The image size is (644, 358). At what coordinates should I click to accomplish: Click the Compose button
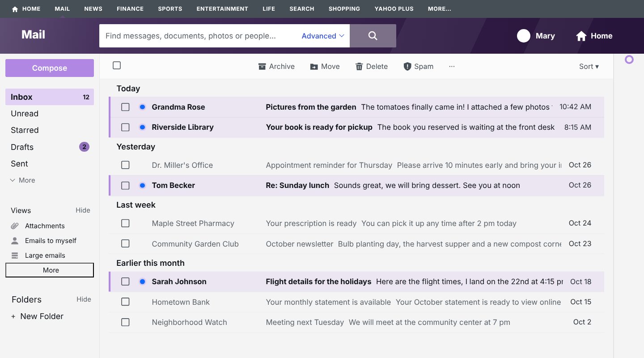50,68
